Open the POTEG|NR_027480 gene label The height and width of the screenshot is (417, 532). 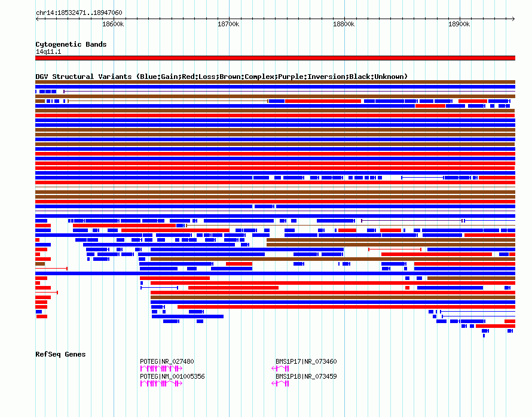167,361
